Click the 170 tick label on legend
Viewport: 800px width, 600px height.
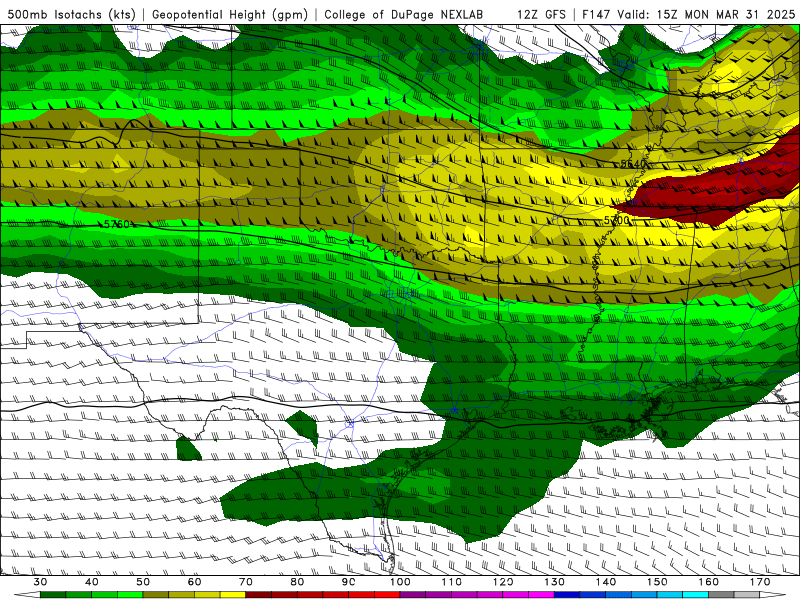760,582
